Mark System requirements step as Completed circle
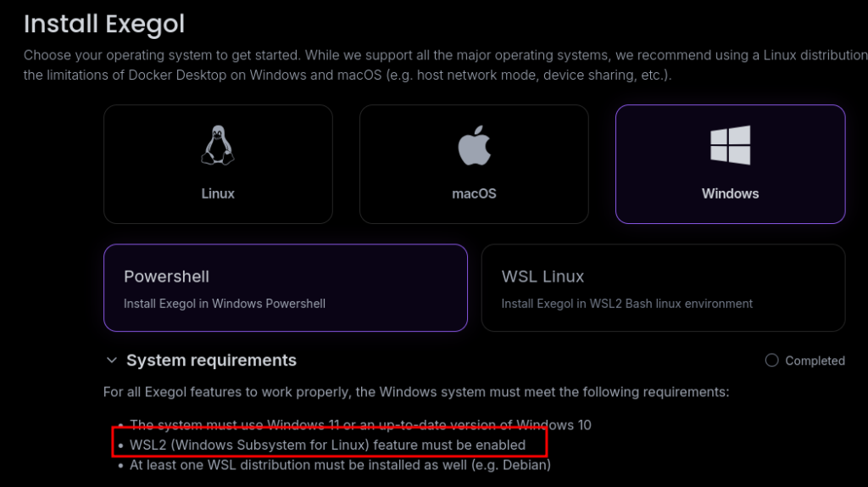The width and height of the screenshot is (868, 487). pyautogui.click(x=771, y=361)
